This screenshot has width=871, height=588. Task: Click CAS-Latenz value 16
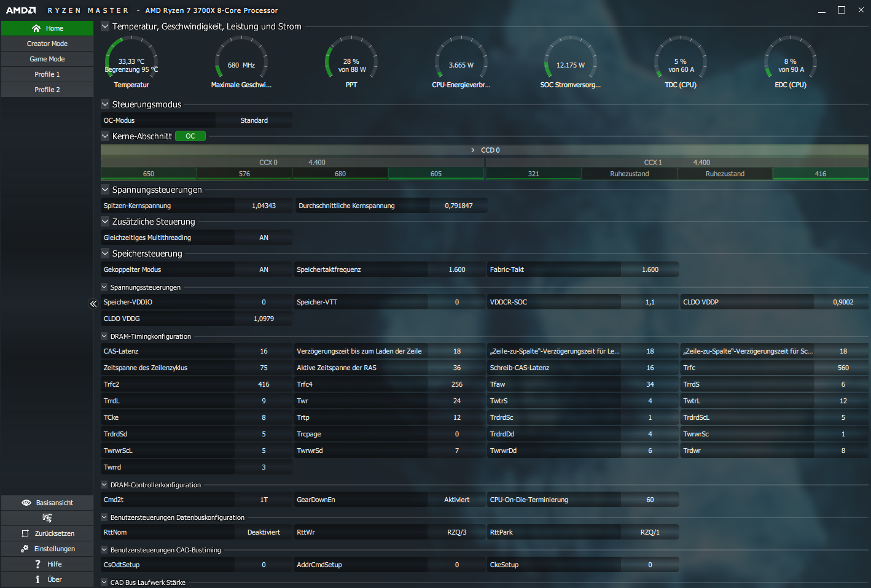click(264, 351)
